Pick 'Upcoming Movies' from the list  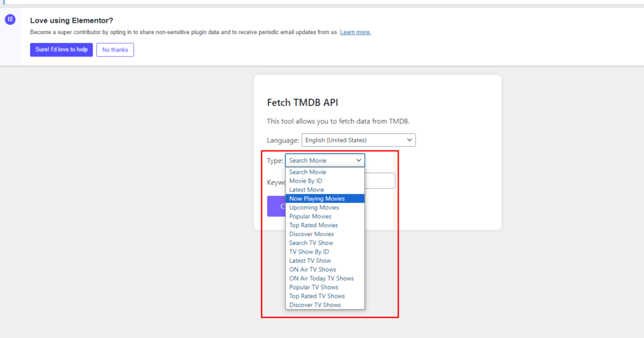(325, 207)
